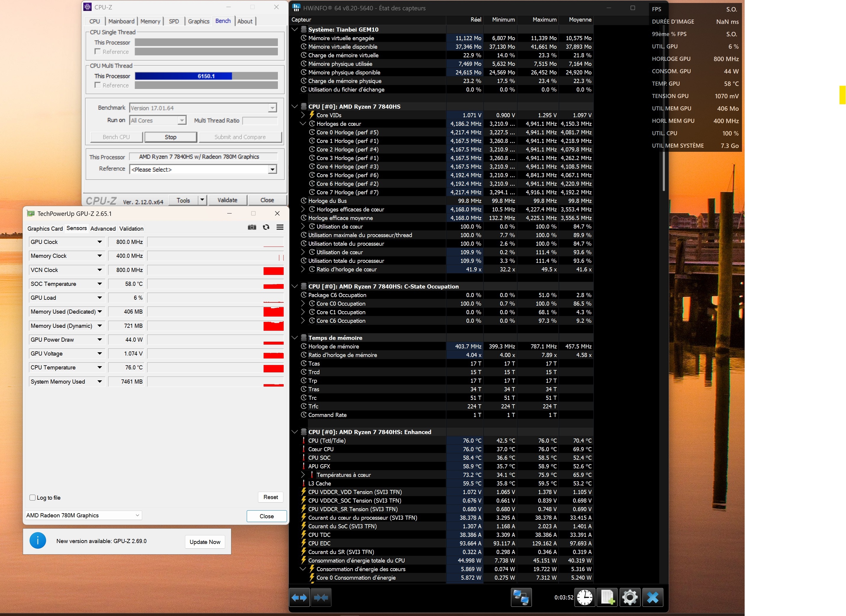
Task: Open the AMD Radeon 780M Graphics device selector
Action: click(84, 515)
